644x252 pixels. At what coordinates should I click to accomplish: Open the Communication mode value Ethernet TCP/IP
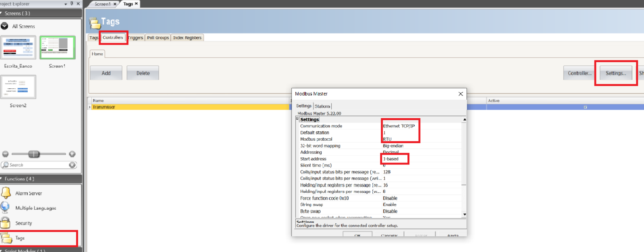coord(398,126)
